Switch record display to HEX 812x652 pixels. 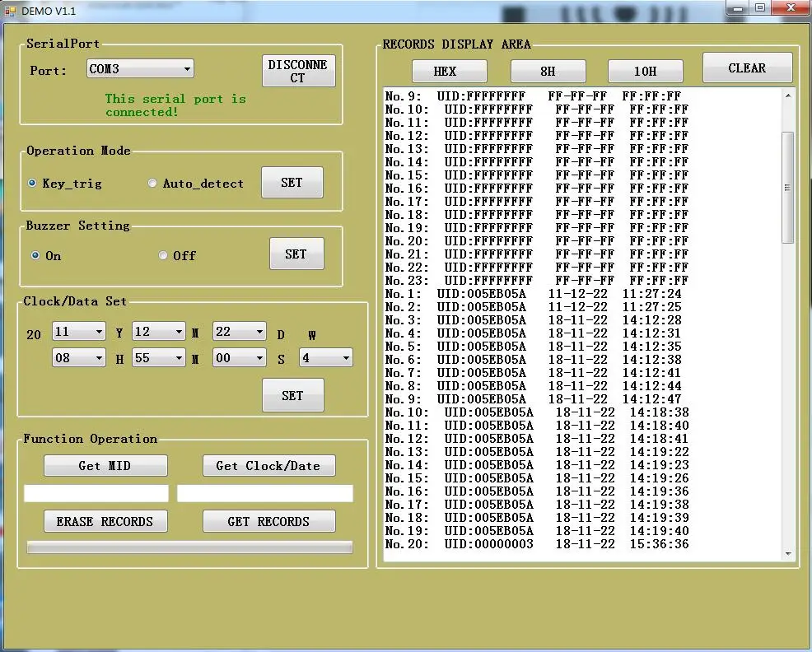449,71
